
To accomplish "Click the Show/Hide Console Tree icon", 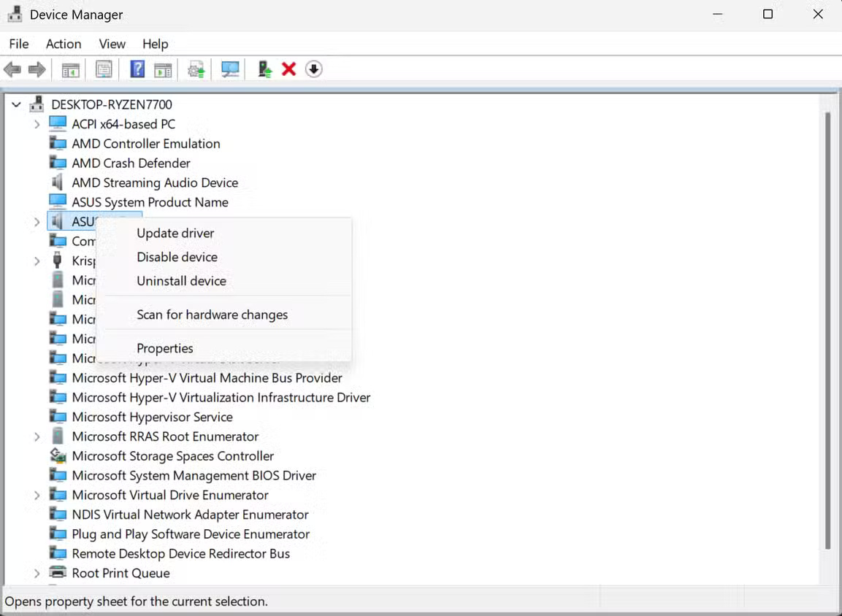I will (71, 69).
